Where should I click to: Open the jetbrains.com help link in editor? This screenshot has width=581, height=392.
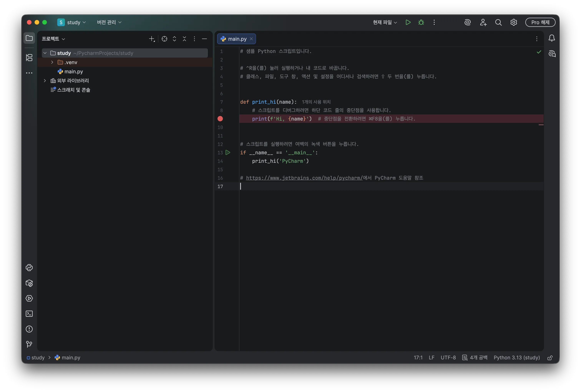(304, 178)
